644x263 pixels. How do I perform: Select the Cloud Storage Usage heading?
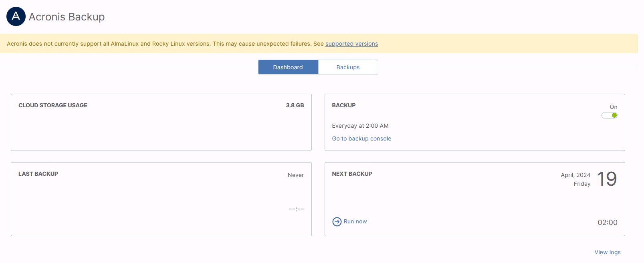(53, 105)
